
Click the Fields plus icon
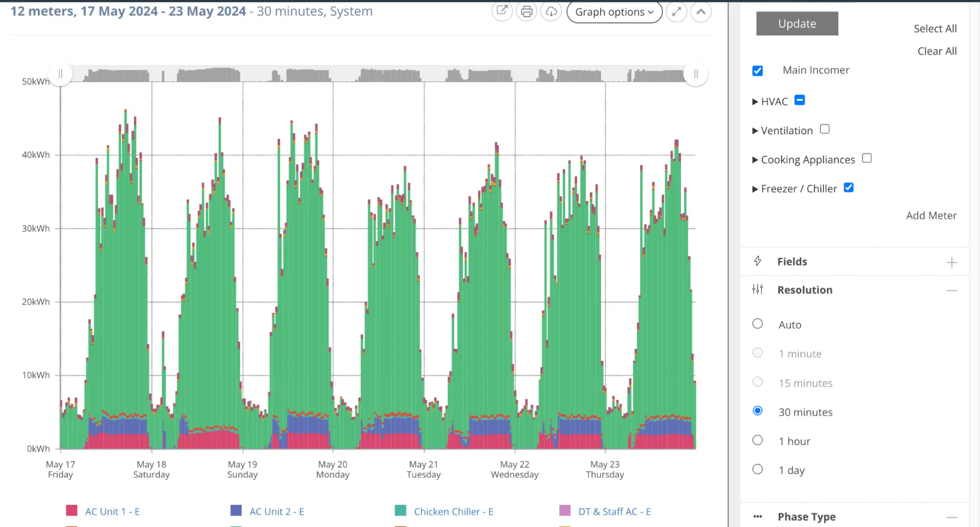pos(951,262)
